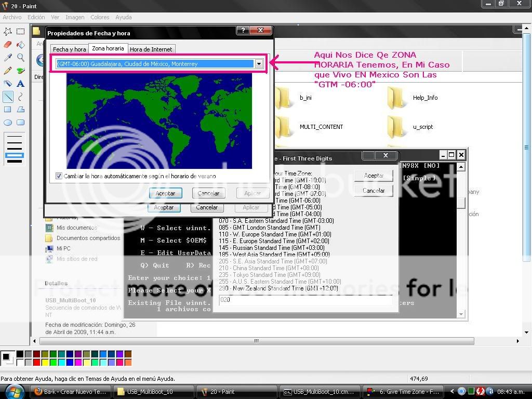Open the Colores menu
Image resolution: width=532 pixels, height=399 pixels.
pyautogui.click(x=100, y=17)
